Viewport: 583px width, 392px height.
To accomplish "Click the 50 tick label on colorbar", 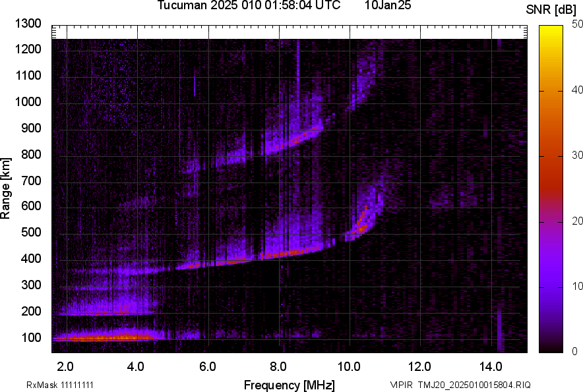I will click(578, 24).
